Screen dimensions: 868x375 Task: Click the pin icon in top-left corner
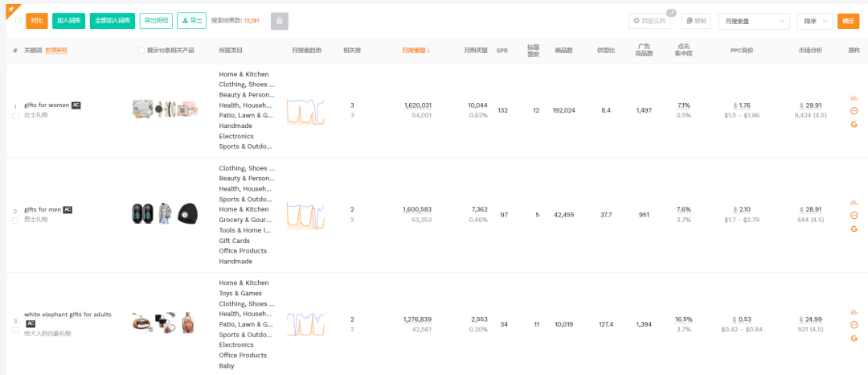click(13, 10)
